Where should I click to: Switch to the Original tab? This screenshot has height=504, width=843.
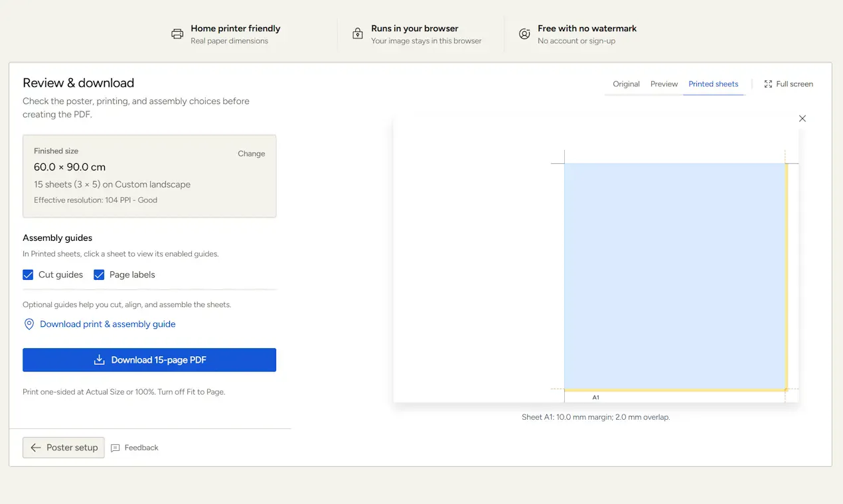click(x=626, y=84)
